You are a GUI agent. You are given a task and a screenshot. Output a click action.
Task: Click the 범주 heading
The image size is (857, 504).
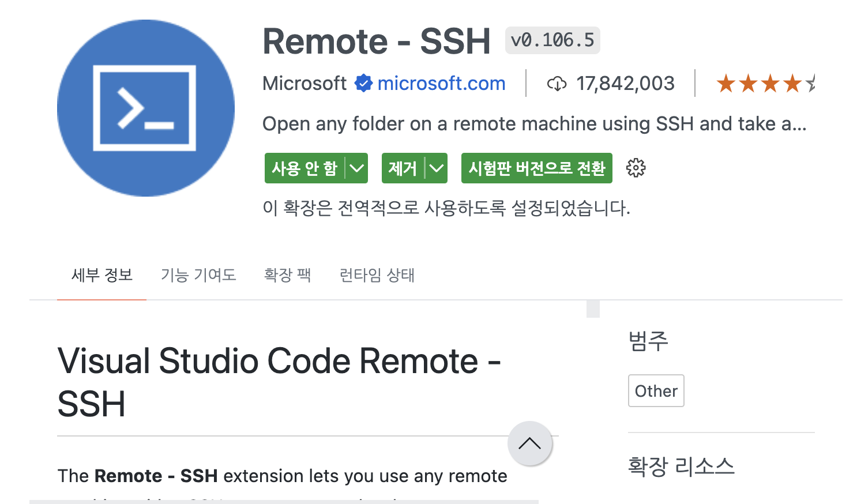tap(648, 341)
